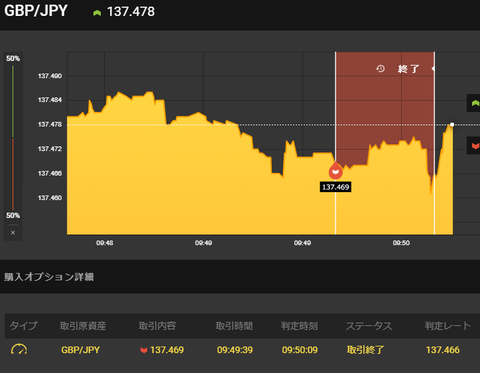Screen dimensions: 480x373
Task: Click the judgment time 09:50:09
Action: (x=300, y=350)
